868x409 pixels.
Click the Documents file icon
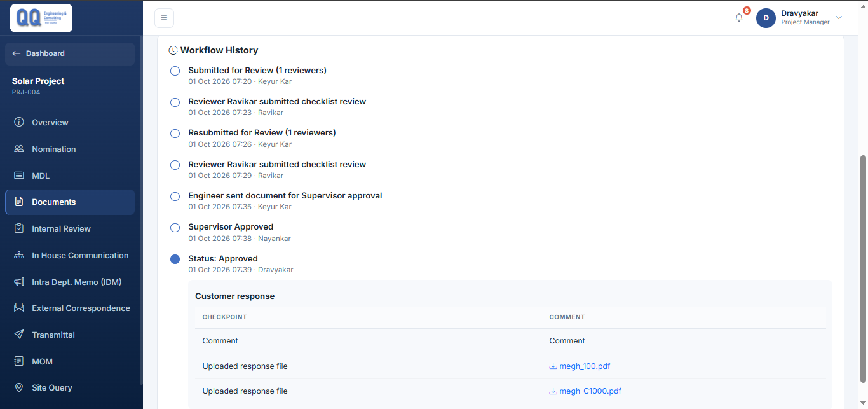pos(19,202)
